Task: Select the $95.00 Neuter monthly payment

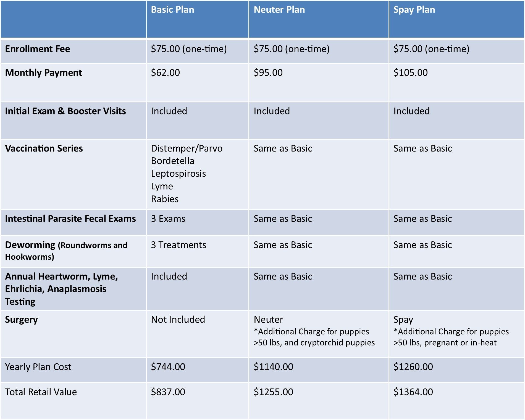Action: coord(268,73)
